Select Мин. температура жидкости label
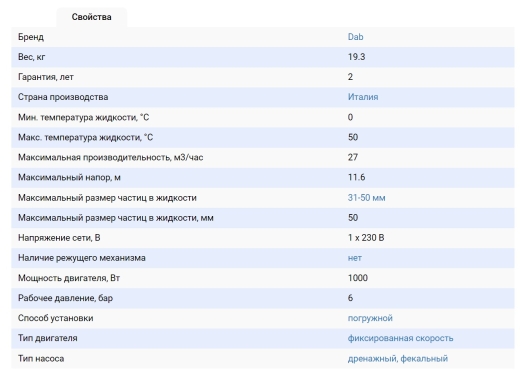 tap(83, 117)
